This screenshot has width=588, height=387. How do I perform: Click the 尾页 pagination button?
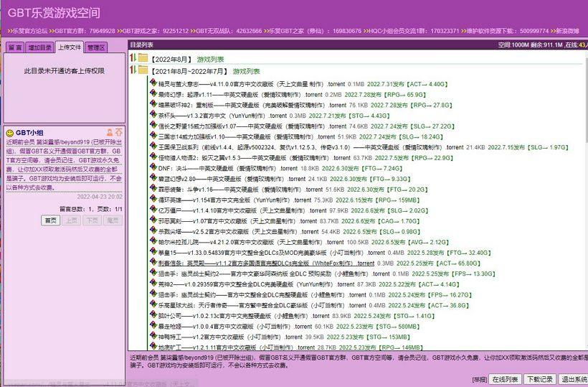pos(113,220)
